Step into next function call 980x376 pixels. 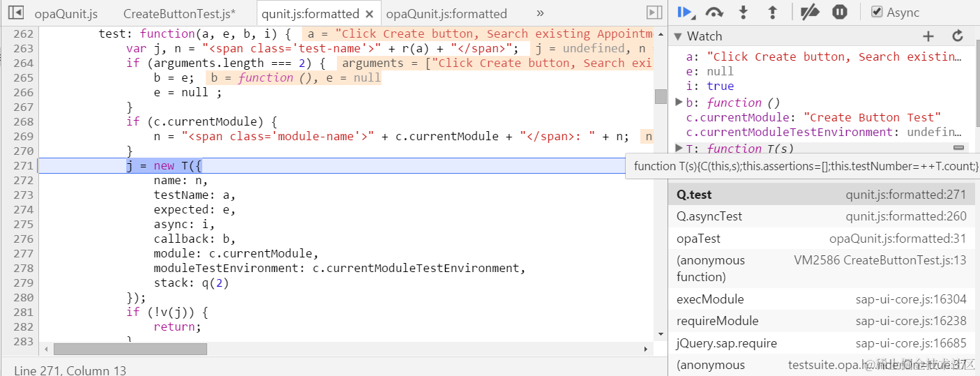(x=744, y=12)
